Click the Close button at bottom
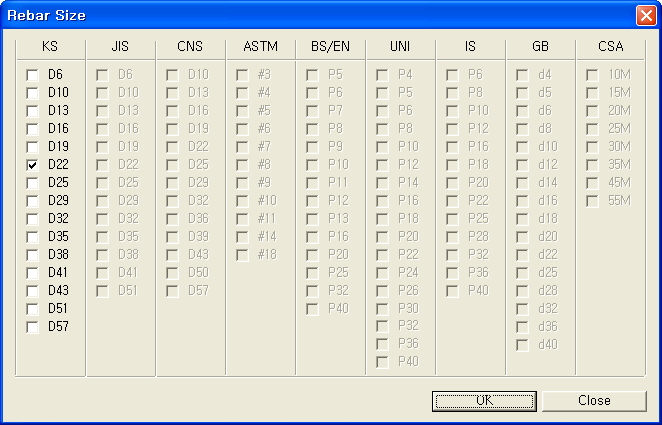Screen dimensions: 662x425 click(x=594, y=401)
